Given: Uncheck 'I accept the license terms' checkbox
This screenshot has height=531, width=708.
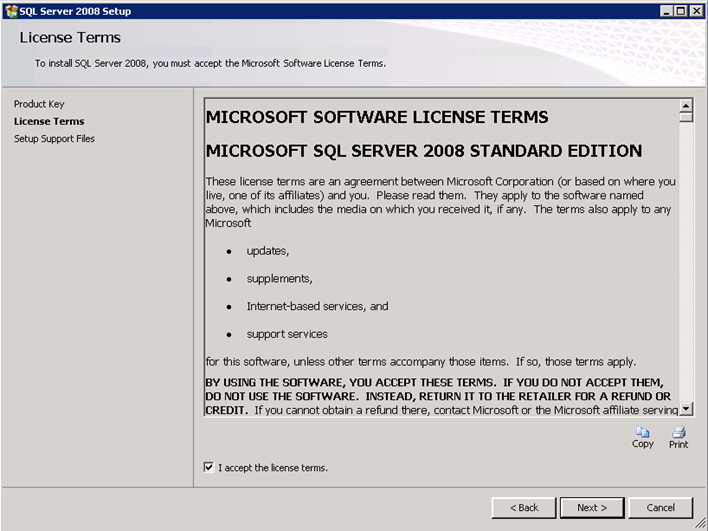Looking at the screenshot, I should coord(209,467).
